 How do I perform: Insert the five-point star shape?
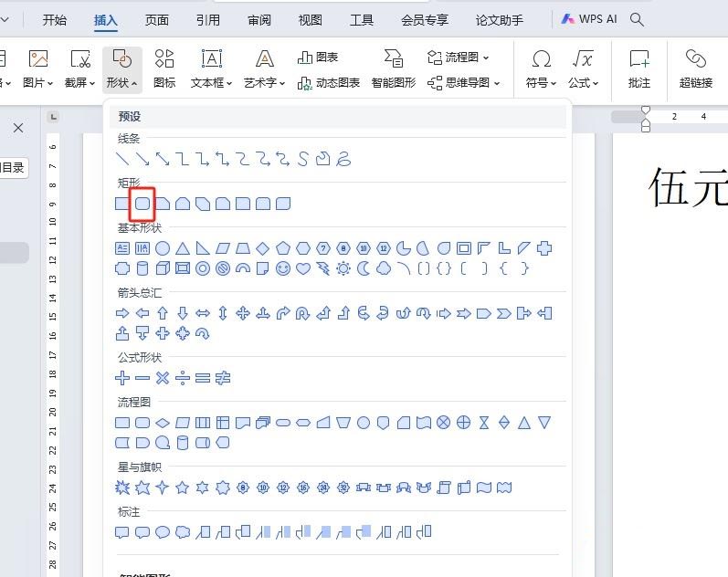click(x=183, y=488)
